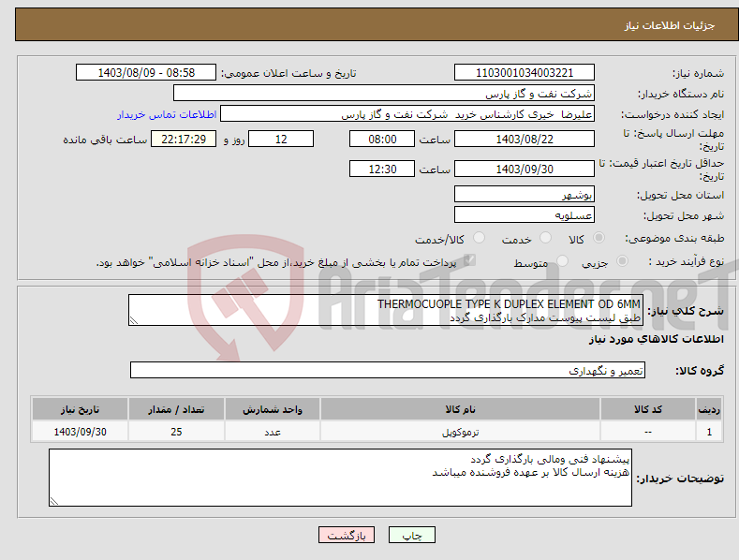Click the چاپ (print) button
The width and height of the screenshot is (739, 560).
click(411, 535)
